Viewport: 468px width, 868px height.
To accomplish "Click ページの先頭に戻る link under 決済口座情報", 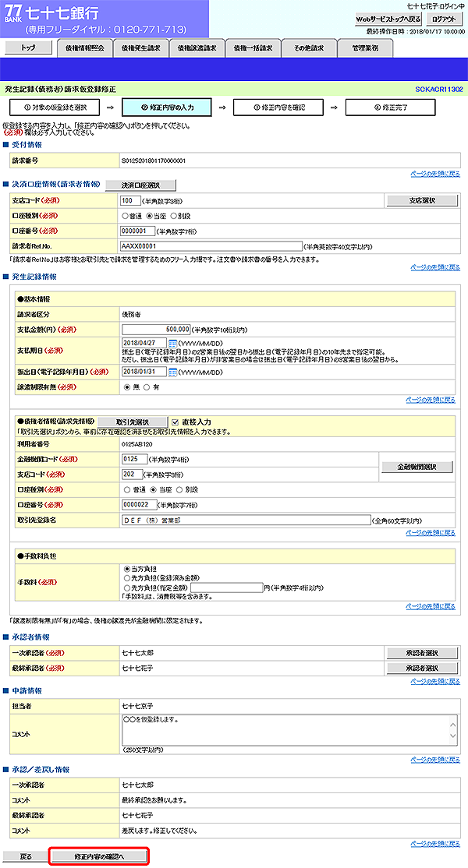I will coord(435,267).
